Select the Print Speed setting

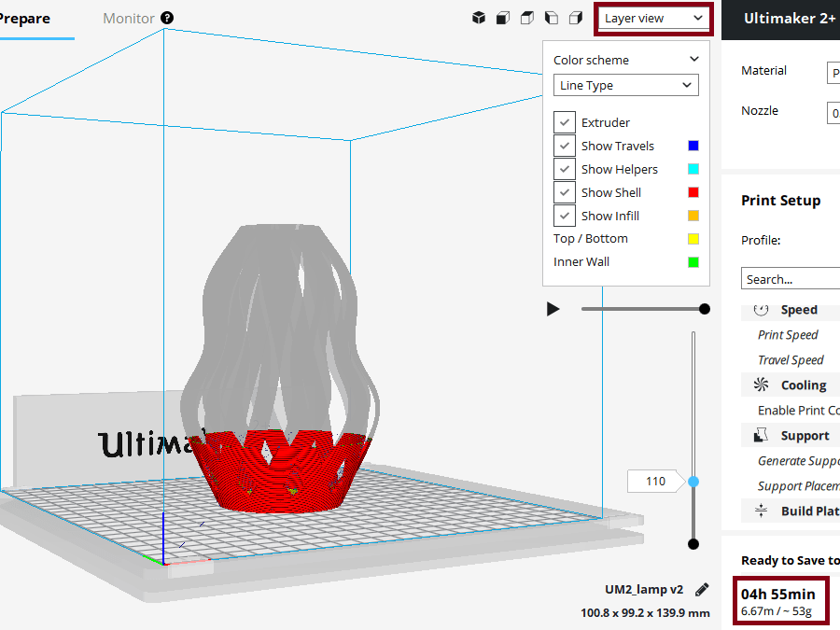click(x=788, y=335)
